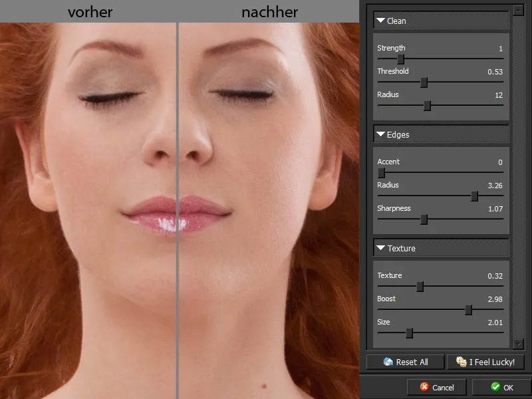Click the Size value "2.01"
This screenshot has height=399, width=532.
(x=495, y=323)
